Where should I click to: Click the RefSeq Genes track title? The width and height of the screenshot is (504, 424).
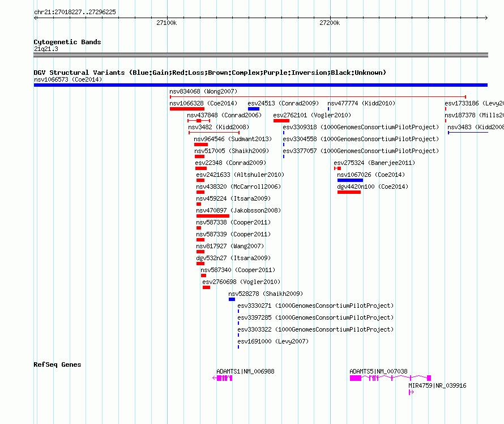[57, 364]
